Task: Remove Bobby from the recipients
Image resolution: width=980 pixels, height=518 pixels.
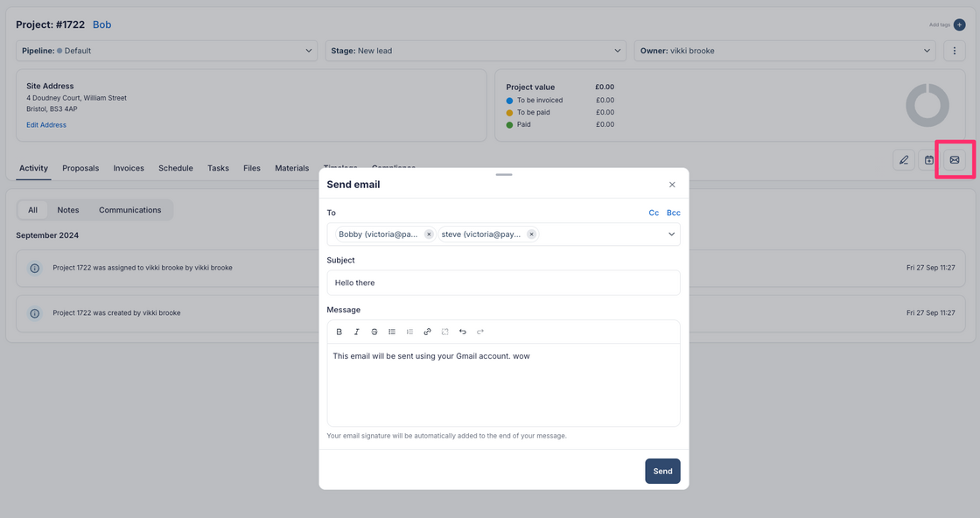Action: [429, 234]
